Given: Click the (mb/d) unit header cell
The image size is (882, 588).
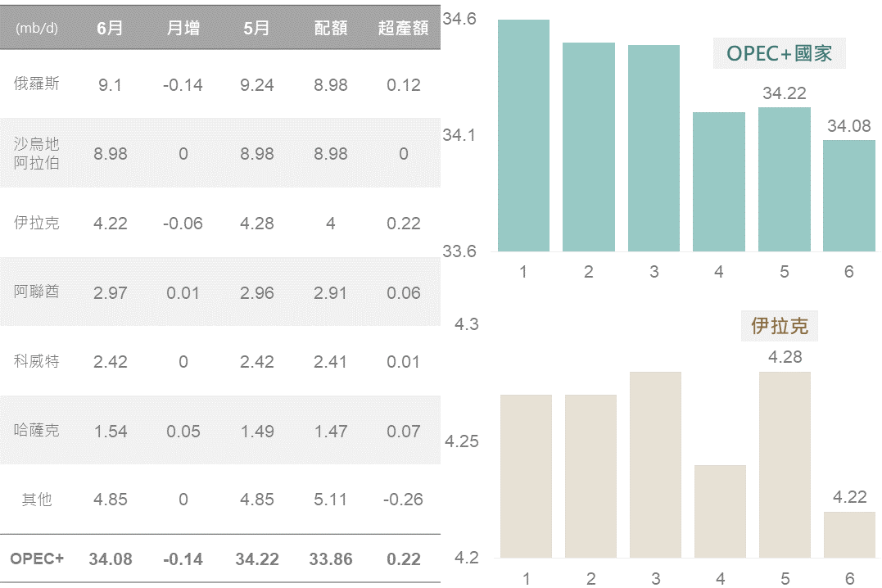Looking at the screenshot, I should pos(37,28).
